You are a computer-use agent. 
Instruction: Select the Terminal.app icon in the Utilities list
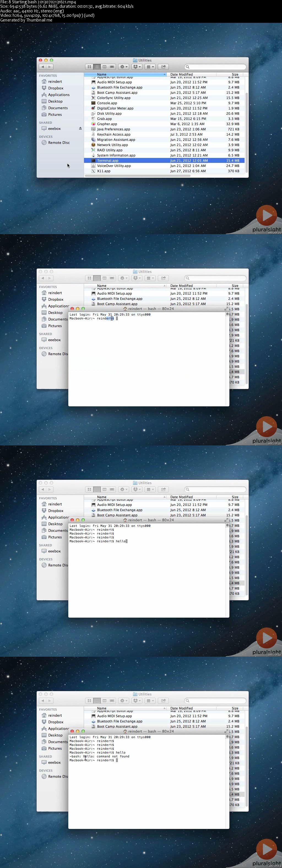pos(93,160)
